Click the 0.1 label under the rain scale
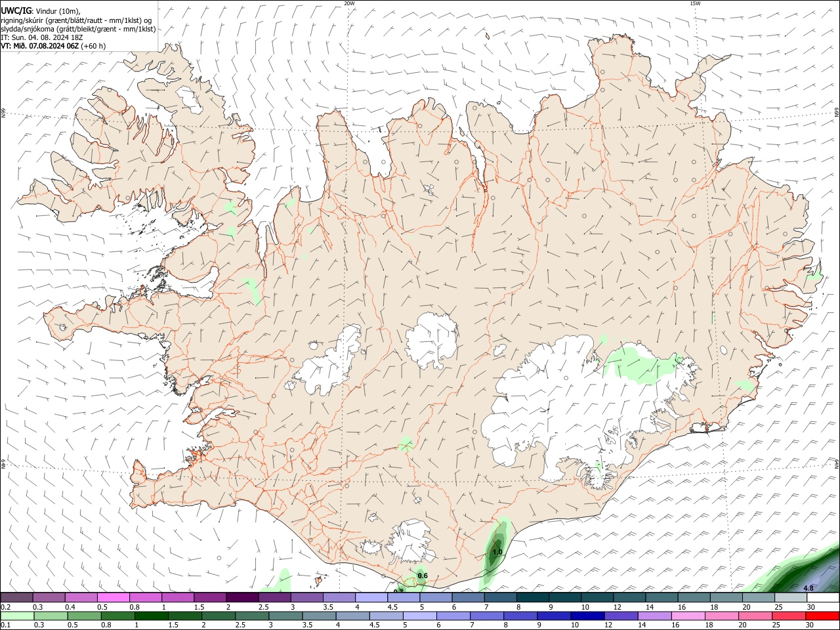 (5, 625)
